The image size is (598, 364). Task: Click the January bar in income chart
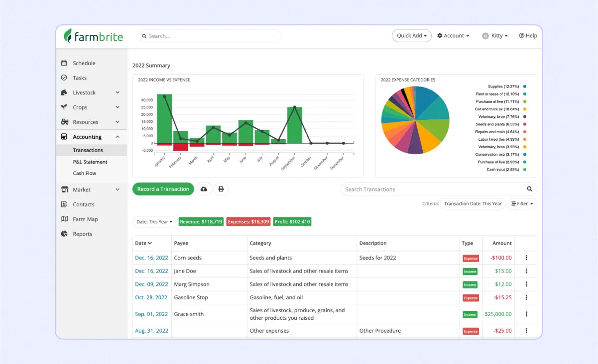point(164,118)
